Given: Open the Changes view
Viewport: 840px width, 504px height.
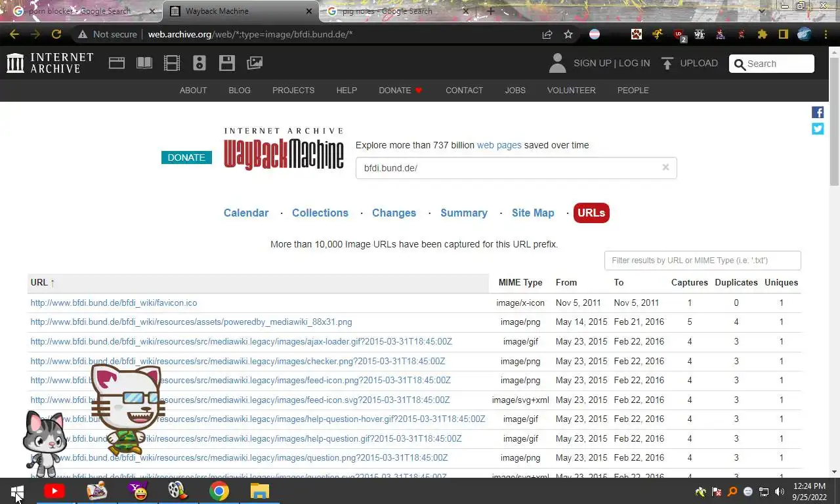Looking at the screenshot, I should click(394, 213).
